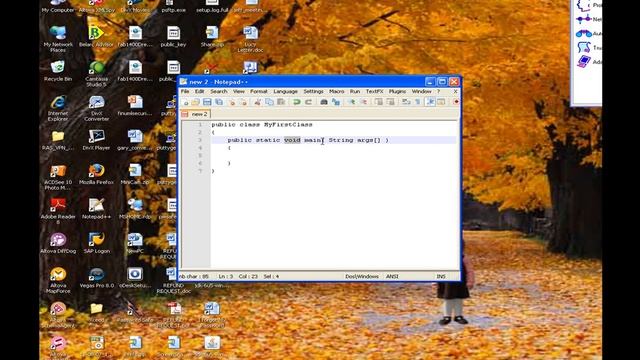Click the Record Macro red dot icon
Image resolution: width=640 pixels, height=360 pixels.
tap(456, 102)
